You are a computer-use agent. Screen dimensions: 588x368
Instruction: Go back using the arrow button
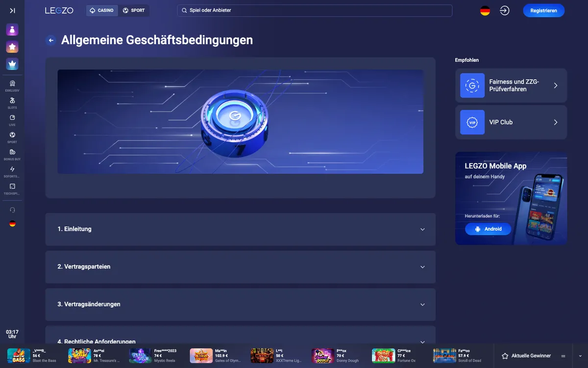coord(51,40)
